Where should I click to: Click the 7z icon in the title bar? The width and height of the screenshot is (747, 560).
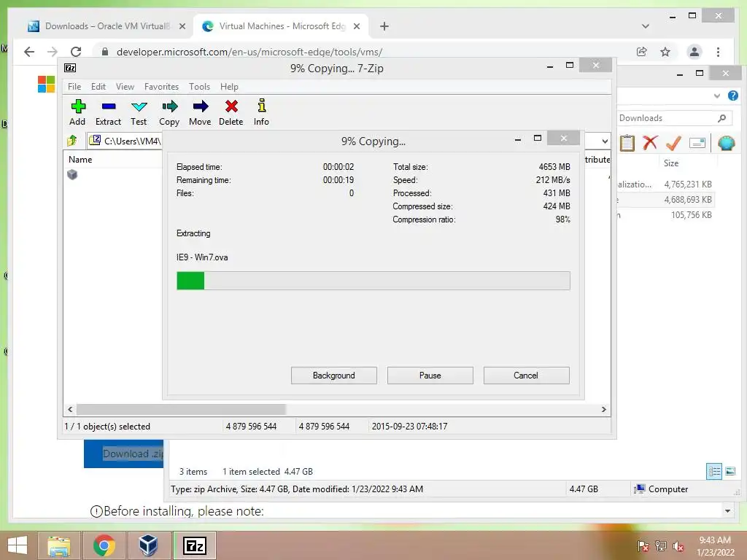point(70,68)
